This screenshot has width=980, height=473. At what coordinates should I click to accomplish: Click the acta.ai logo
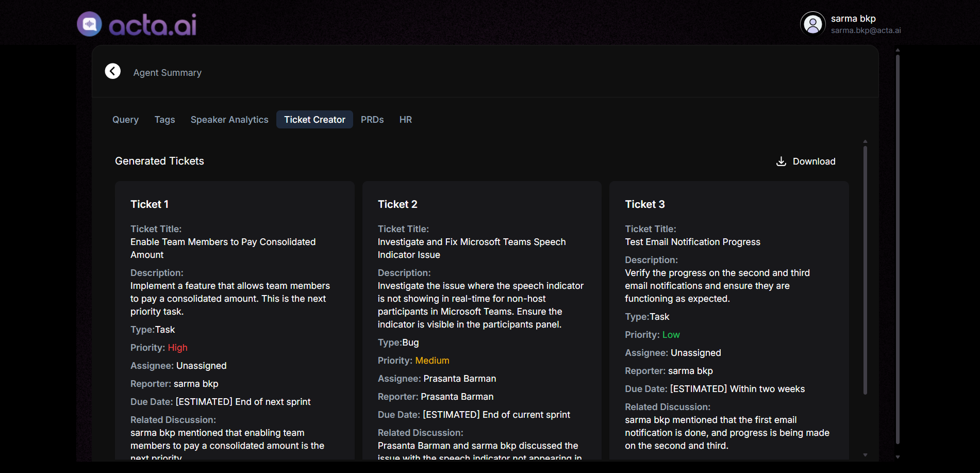coord(137,23)
